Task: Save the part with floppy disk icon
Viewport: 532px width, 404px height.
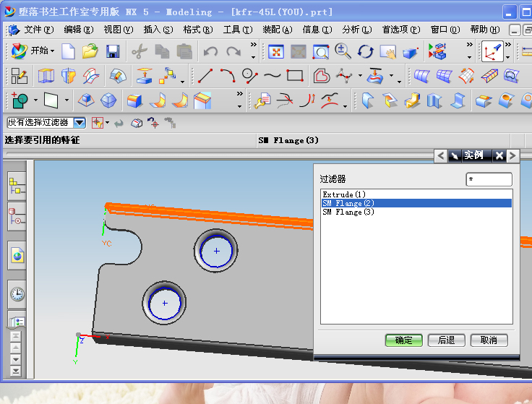Action: pyautogui.click(x=113, y=51)
